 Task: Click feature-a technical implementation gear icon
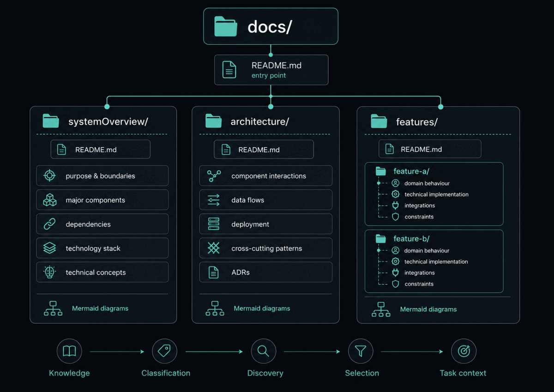(395, 194)
